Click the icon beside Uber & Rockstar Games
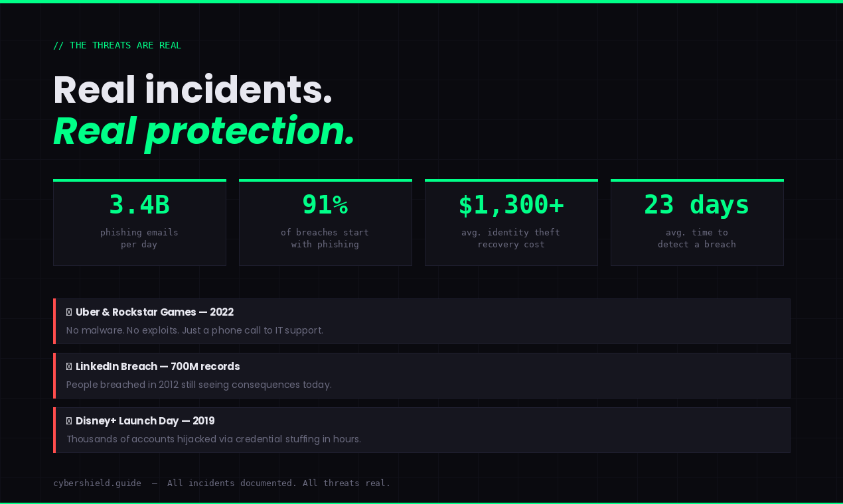This screenshot has width=843, height=504. coord(70,312)
